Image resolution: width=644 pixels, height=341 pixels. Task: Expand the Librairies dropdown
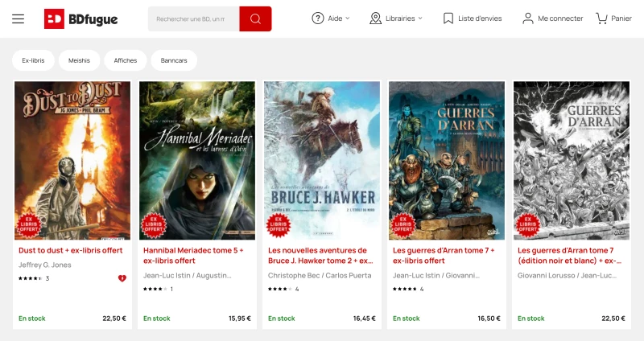(420, 18)
